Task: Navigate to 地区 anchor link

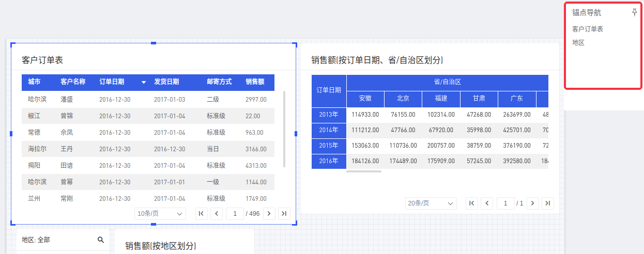Action: point(578,42)
